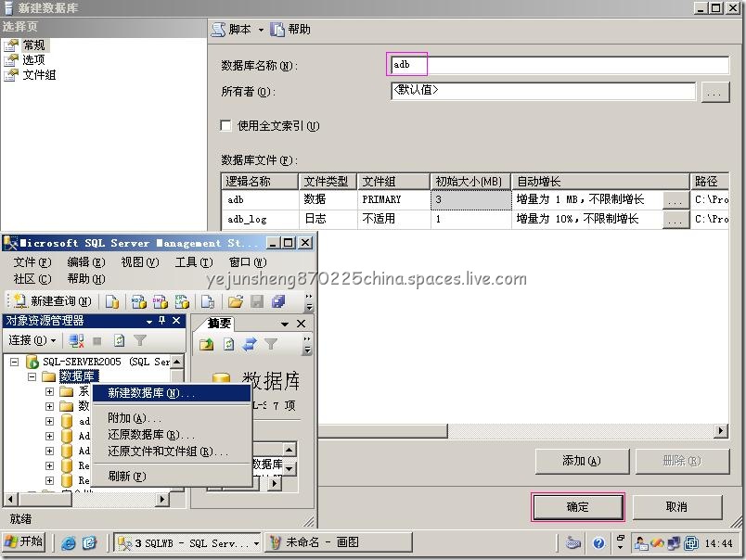Click the Start (开始) button
This screenshot has height=560, width=746.
[x=25, y=542]
